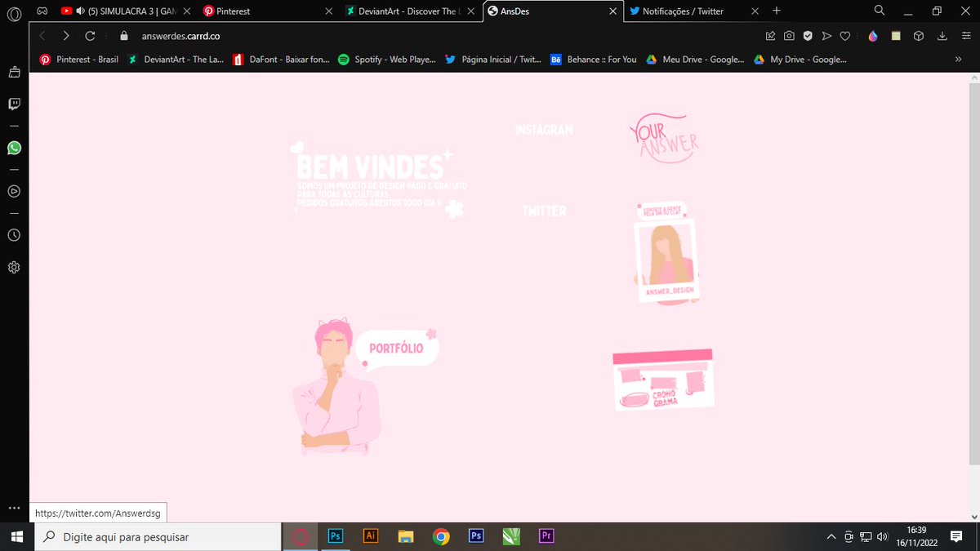Open Opera settings from the sidebar gear
Viewport: 980px width, 551px height.
tap(14, 267)
